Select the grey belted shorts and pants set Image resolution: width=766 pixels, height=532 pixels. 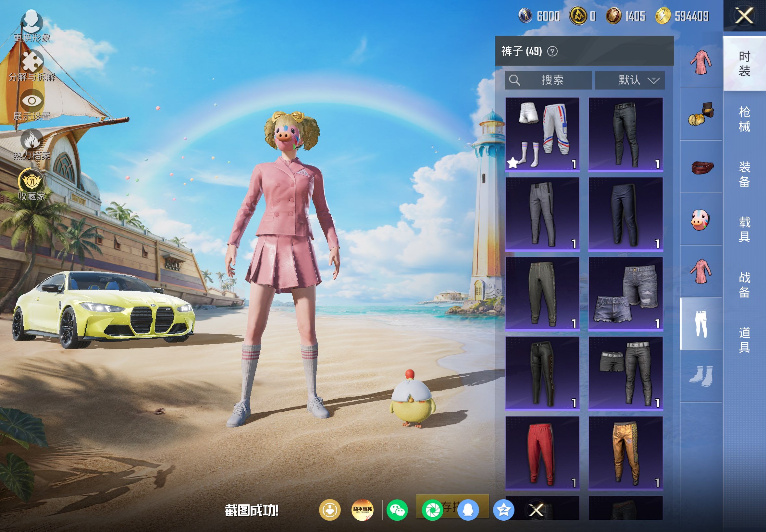(x=625, y=374)
